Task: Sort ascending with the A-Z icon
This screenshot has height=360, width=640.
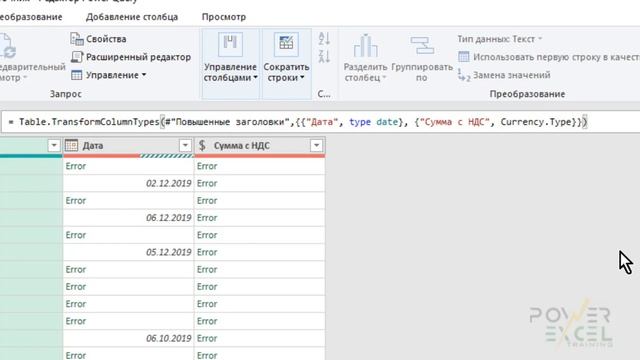Action: click(324, 39)
